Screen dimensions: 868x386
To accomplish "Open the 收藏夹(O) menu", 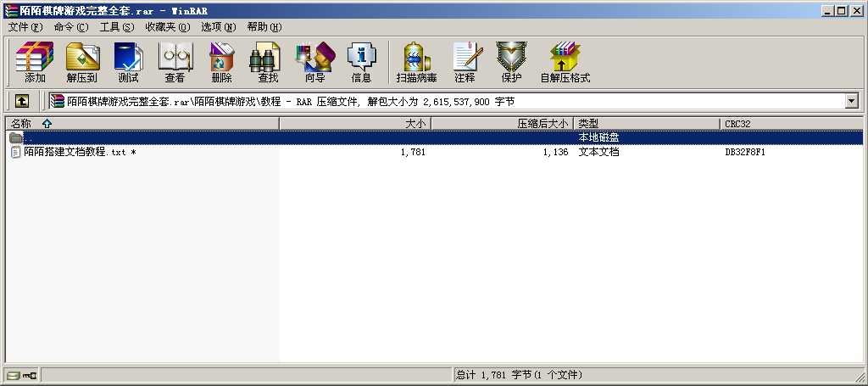I will click(168, 27).
